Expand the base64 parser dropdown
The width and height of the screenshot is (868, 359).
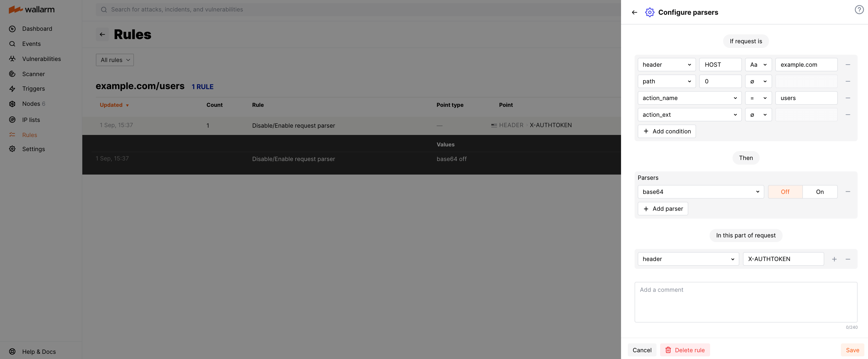(701, 191)
